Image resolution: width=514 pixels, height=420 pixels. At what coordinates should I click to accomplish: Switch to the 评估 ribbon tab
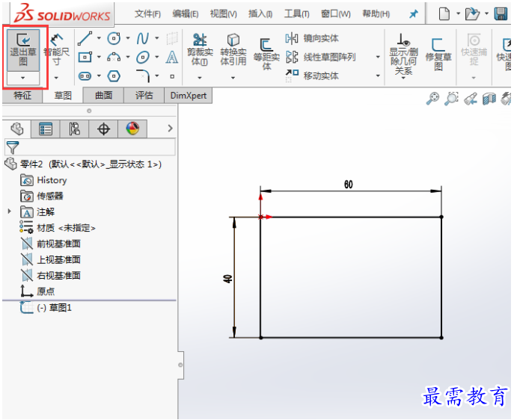144,96
